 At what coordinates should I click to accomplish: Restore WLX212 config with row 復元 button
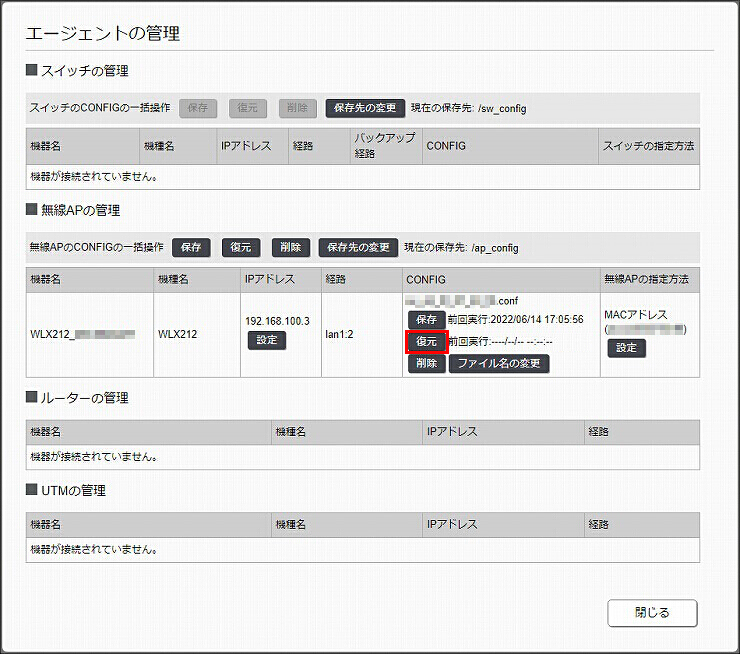click(x=427, y=342)
